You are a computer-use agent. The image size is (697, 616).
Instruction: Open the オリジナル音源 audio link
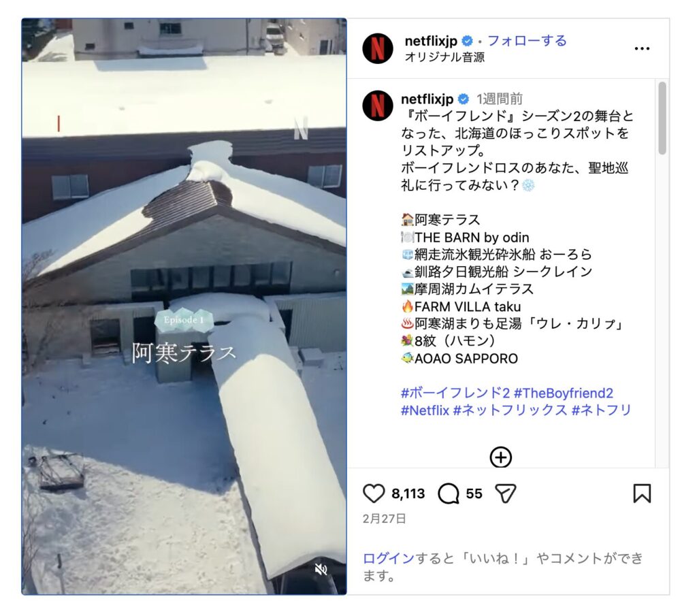[444, 57]
